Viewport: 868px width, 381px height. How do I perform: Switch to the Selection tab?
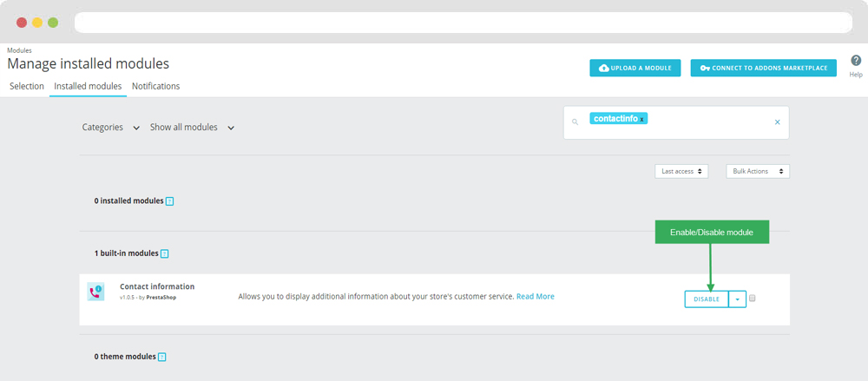tap(26, 87)
